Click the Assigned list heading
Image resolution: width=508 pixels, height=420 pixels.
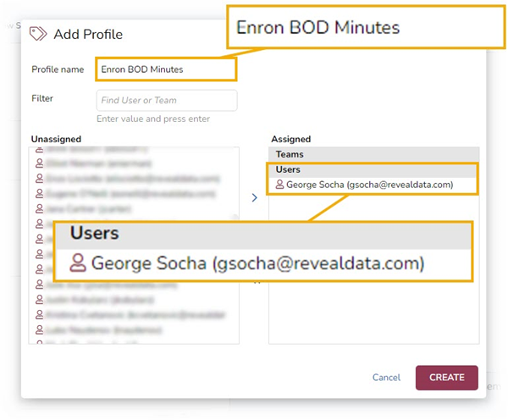tap(291, 139)
